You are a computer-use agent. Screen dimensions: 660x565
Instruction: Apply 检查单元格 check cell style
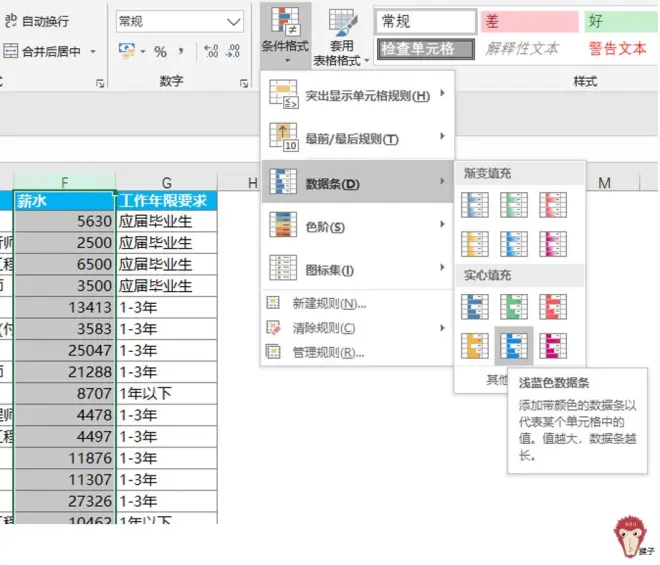(x=425, y=49)
